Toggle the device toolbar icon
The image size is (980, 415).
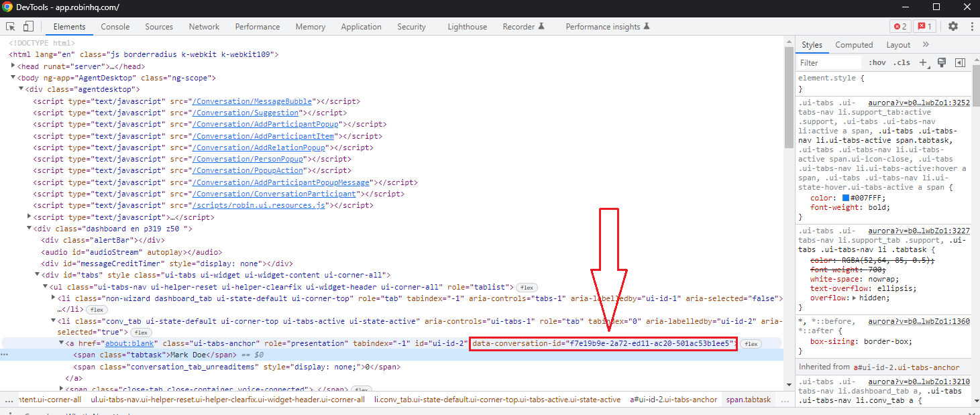pyautogui.click(x=28, y=27)
